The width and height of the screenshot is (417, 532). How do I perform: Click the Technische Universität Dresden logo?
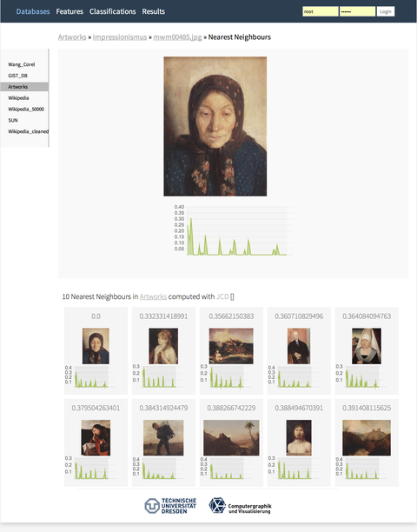coord(170,506)
